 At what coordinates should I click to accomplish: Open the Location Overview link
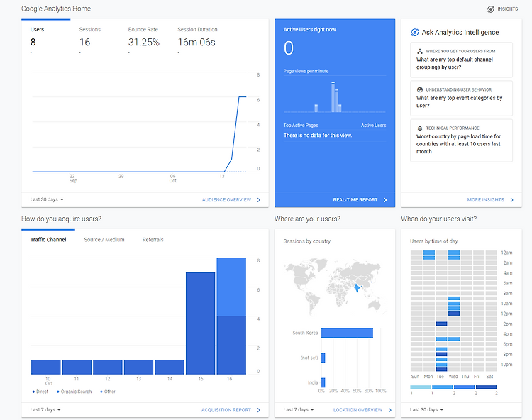click(x=358, y=410)
